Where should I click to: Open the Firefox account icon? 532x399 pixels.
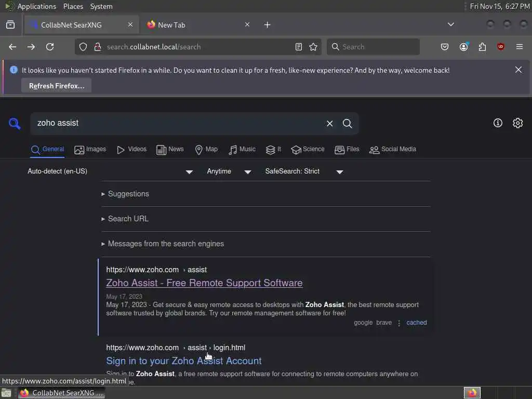[x=464, y=47]
